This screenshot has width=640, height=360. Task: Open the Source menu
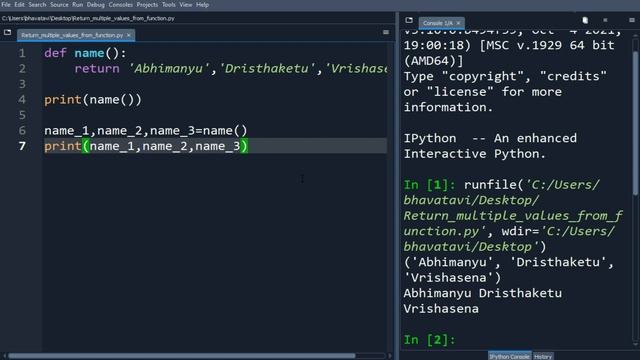[59, 4]
